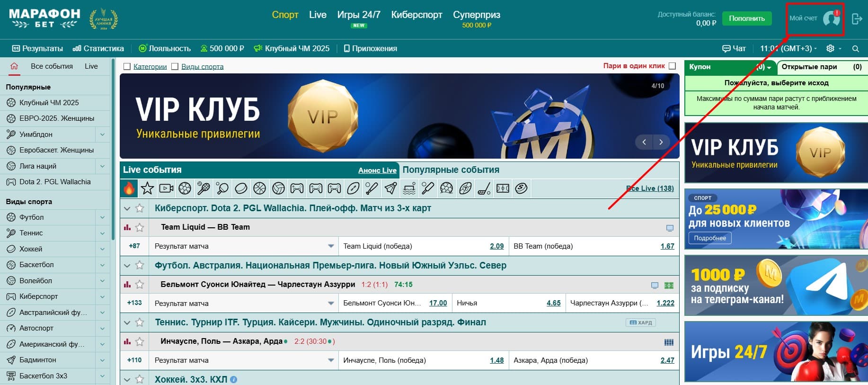Open the settings gear dropdown

pyautogui.click(x=833, y=48)
